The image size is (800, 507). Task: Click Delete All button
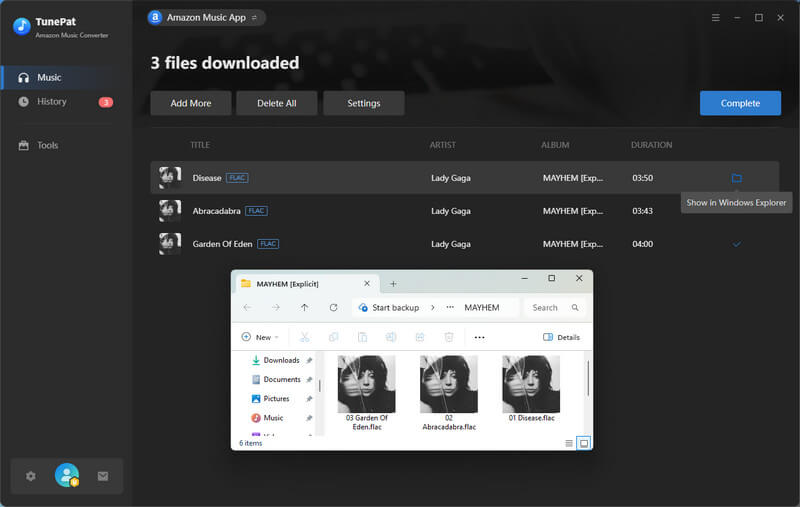[277, 103]
